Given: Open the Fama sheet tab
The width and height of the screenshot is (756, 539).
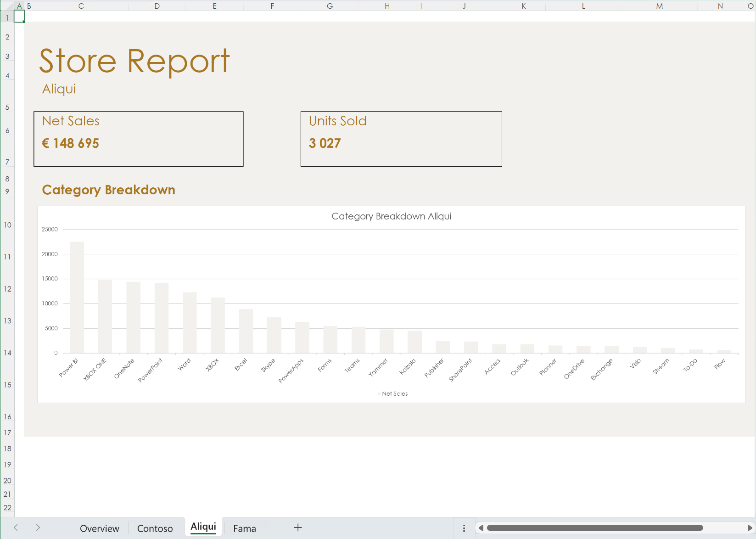Looking at the screenshot, I should click(245, 528).
